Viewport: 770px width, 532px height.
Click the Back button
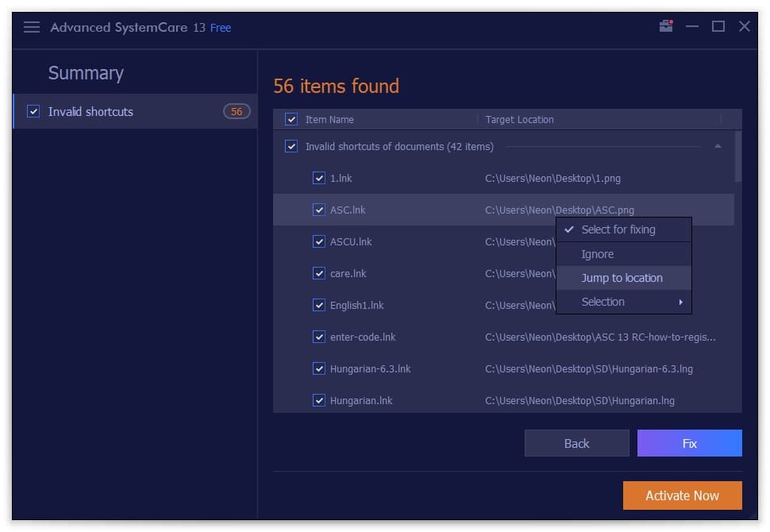576,443
